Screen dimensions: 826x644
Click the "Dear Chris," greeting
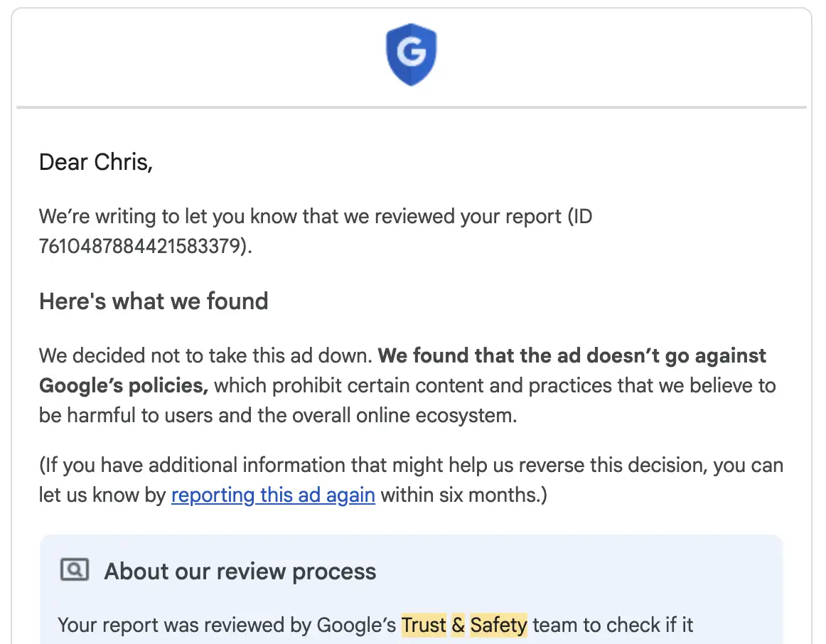click(96, 162)
